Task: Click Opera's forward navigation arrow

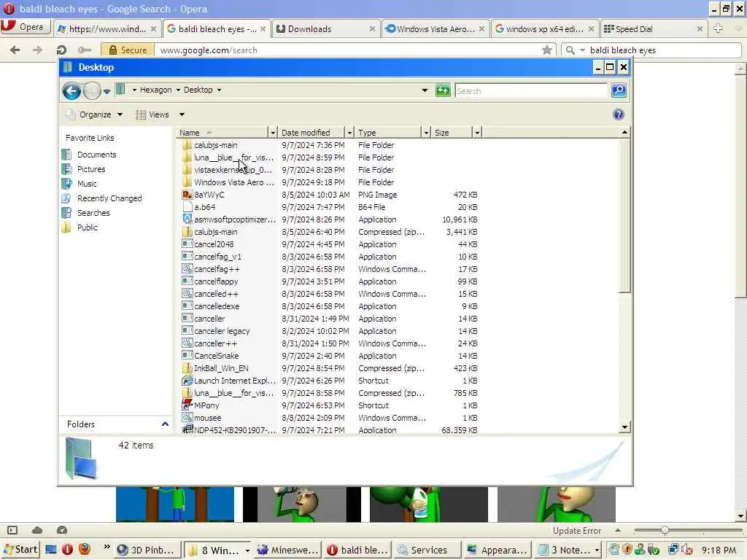Action: pos(37,50)
